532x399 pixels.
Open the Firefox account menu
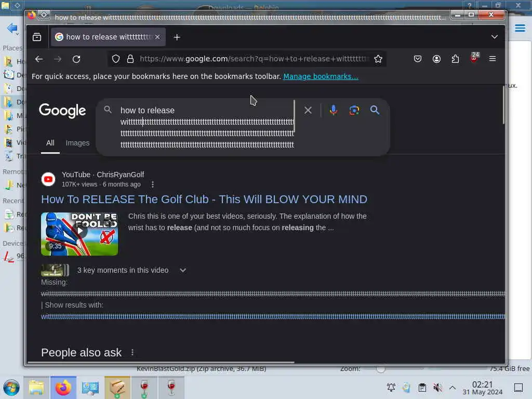(436, 59)
